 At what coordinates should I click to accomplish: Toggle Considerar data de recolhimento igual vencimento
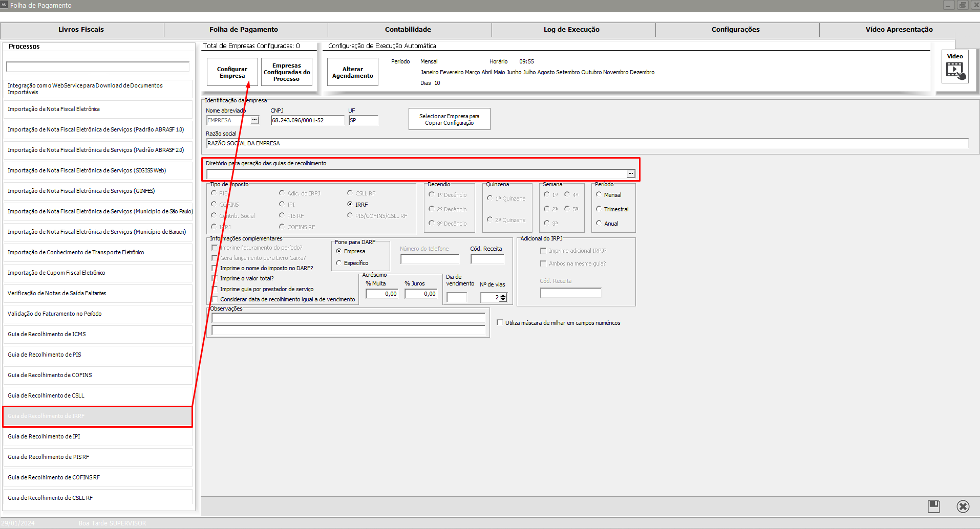click(215, 299)
